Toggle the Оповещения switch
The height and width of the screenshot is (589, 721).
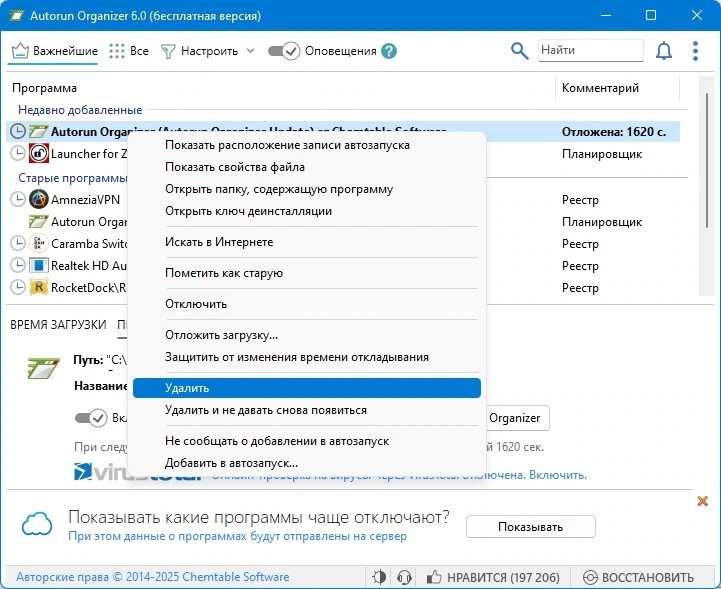(284, 51)
